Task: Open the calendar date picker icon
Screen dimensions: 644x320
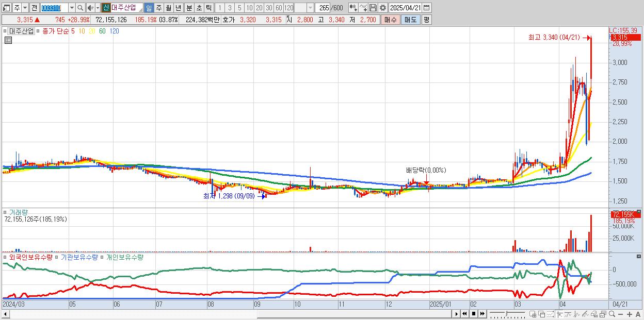Action: 427,8
